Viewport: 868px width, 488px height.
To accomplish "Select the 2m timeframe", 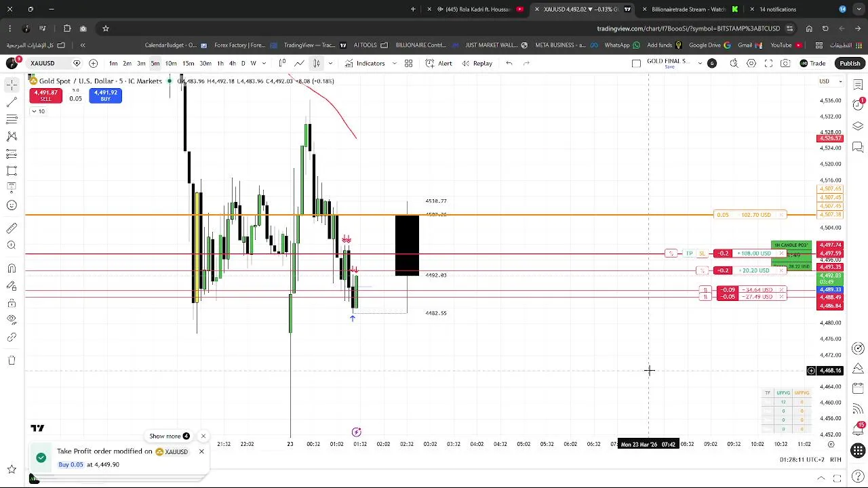I will click(x=127, y=63).
